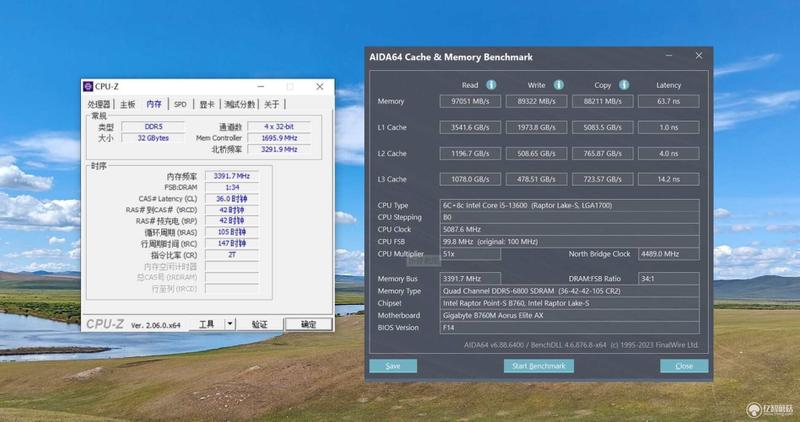Click the North Bridge Clock value 4489.0 MHz
800x422 pixels.
coord(669,254)
